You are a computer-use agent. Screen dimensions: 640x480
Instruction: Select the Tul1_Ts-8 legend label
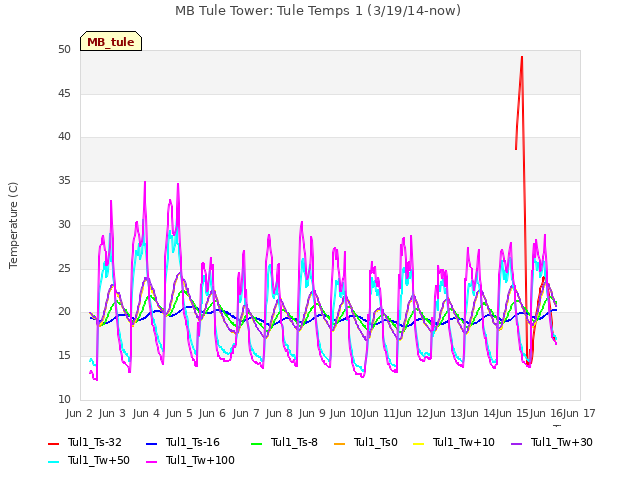(294, 442)
